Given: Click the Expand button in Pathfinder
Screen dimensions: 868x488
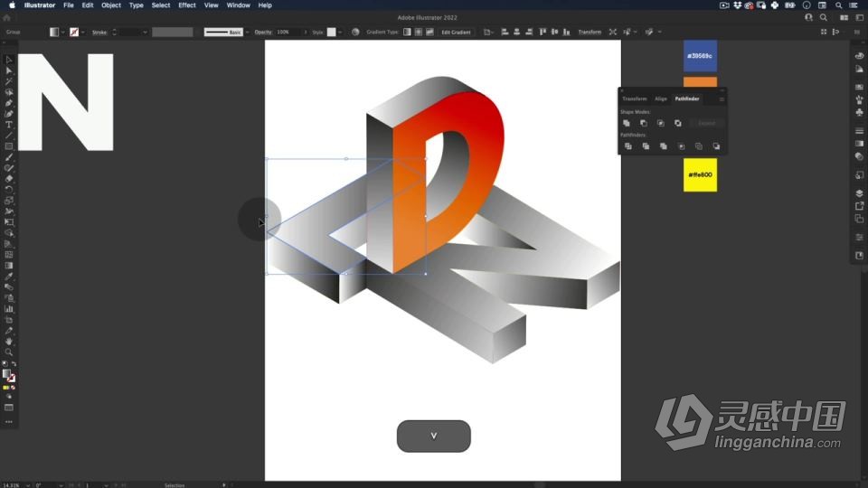Looking at the screenshot, I should [707, 123].
